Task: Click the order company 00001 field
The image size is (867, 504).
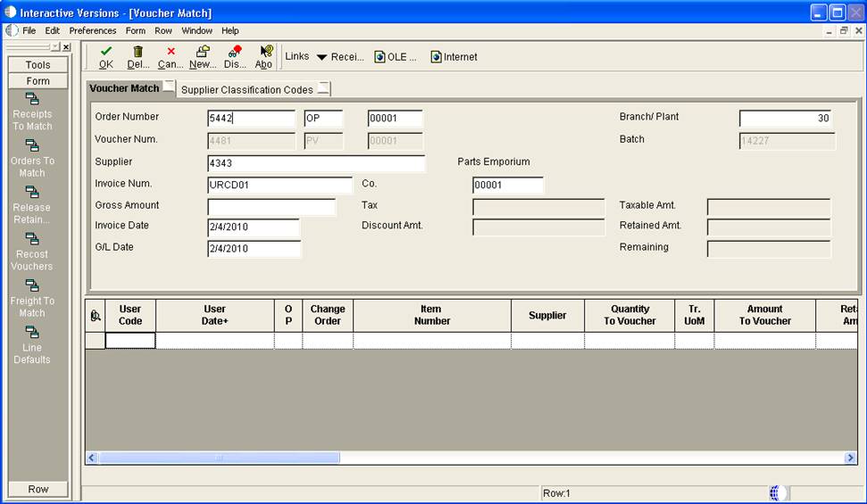Action: point(396,119)
